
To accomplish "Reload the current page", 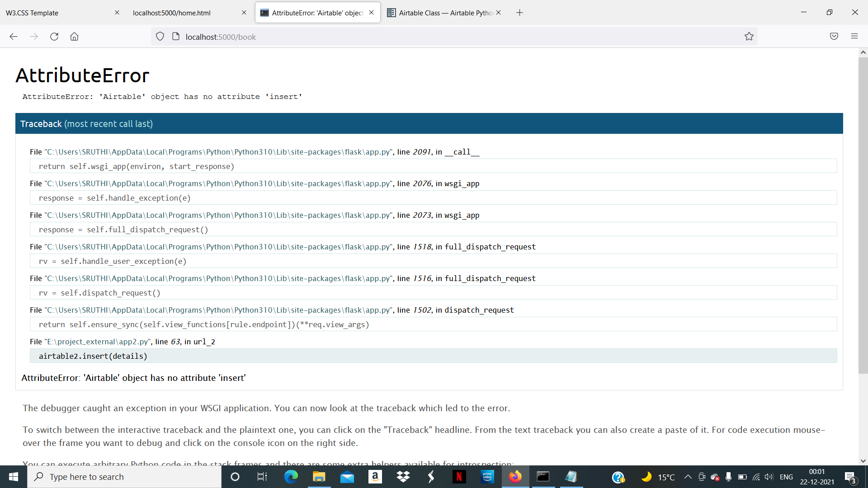I will point(54,37).
